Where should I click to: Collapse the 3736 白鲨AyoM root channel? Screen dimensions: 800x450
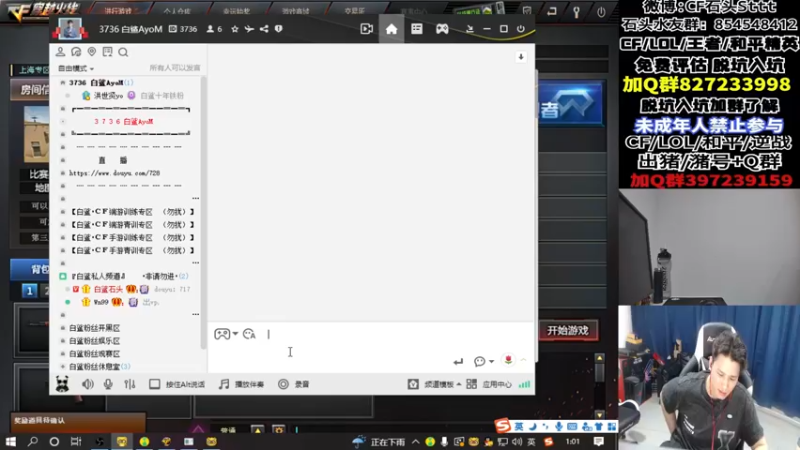pos(63,83)
